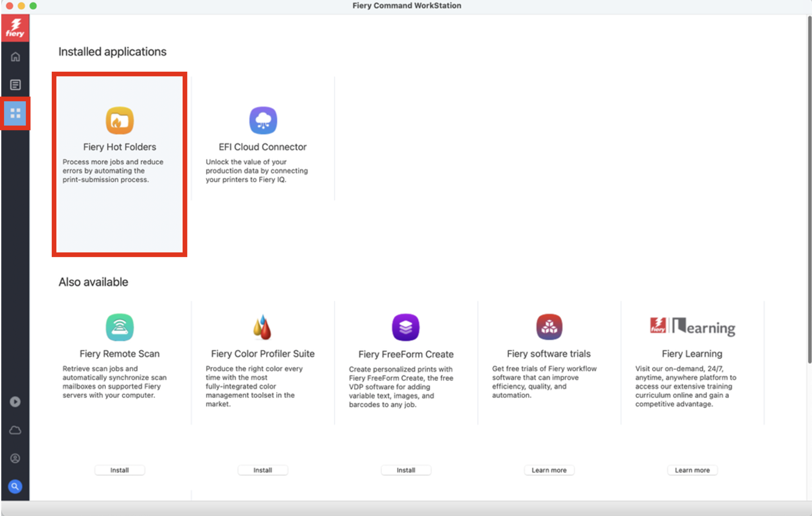The height and width of the screenshot is (516, 812).
Task: Click the blue search icon in sidebar
Action: pyautogui.click(x=15, y=486)
